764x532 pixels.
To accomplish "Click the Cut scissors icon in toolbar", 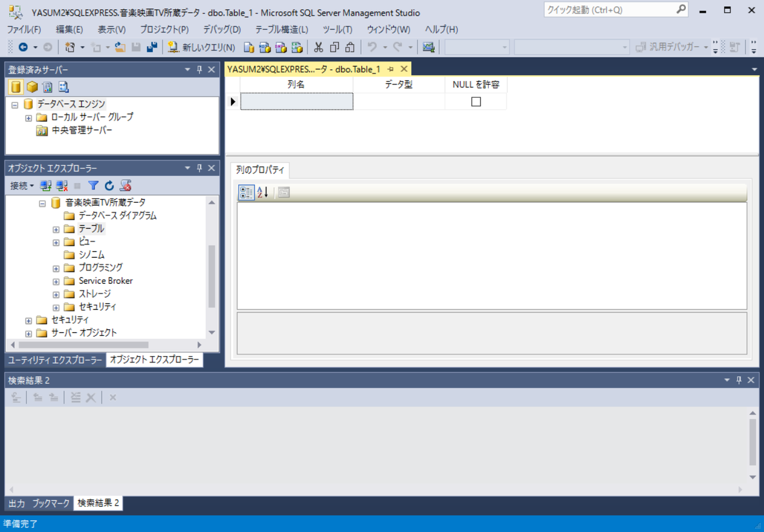I will click(319, 47).
